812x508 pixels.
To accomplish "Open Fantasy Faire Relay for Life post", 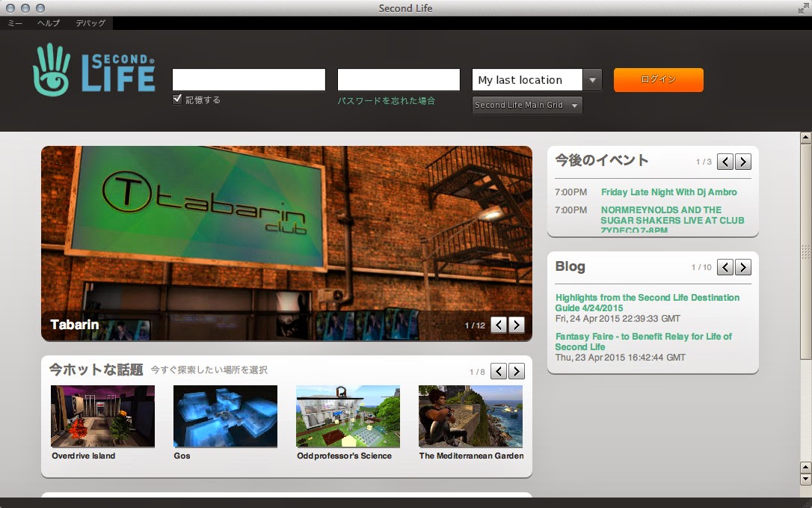I will 643,341.
